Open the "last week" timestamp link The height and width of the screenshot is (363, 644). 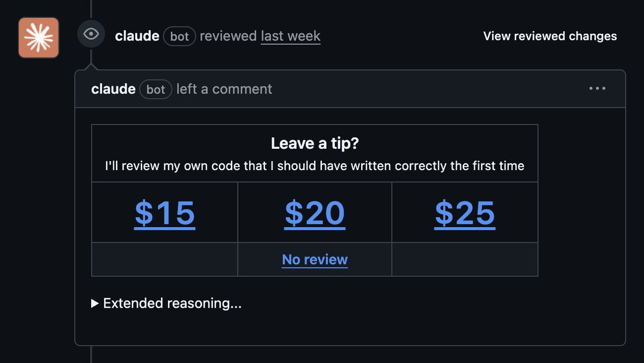(x=290, y=36)
